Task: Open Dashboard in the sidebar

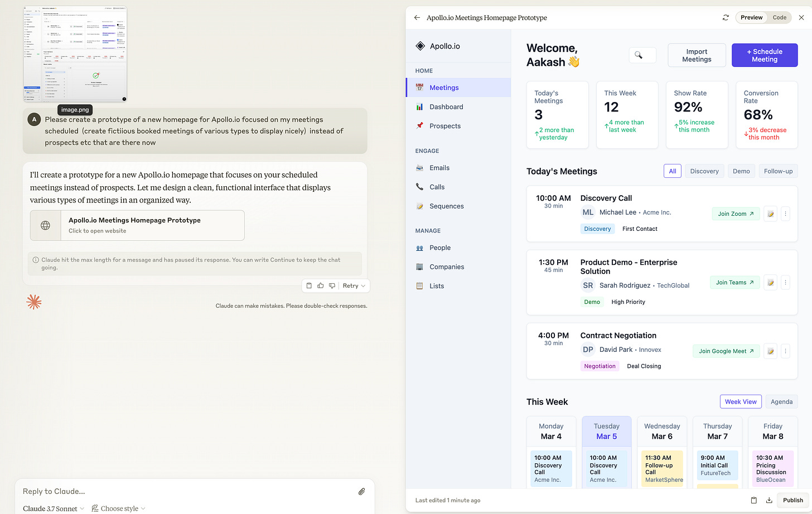Action: pyautogui.click(x=458, y=107)
